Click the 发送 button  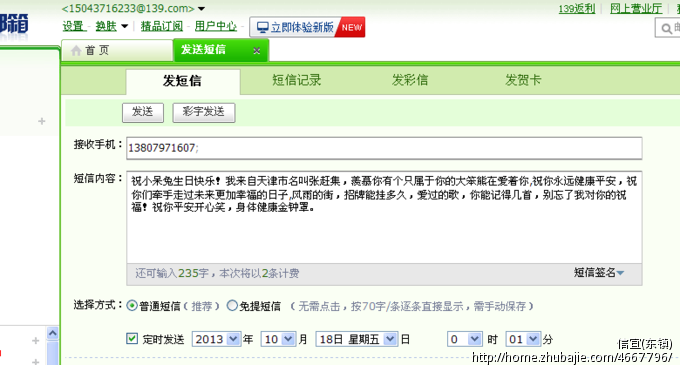tap(143, 113)
